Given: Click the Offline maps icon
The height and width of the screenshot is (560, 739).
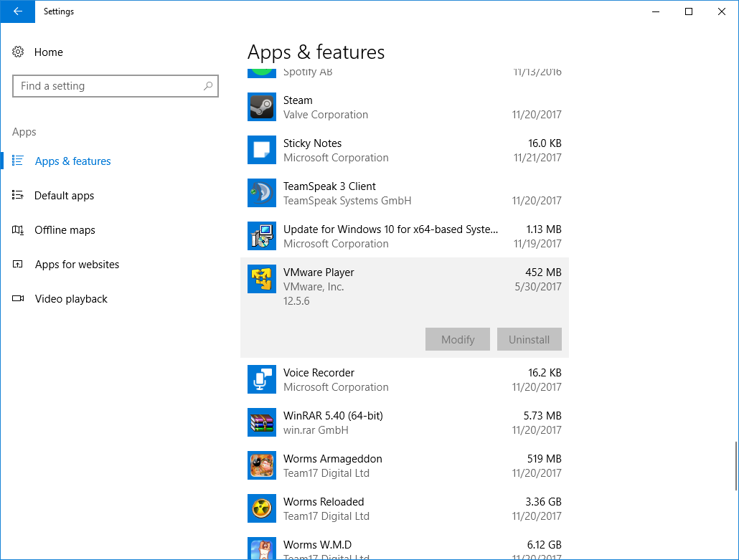Looking at the screenshot, I should 18,230.
